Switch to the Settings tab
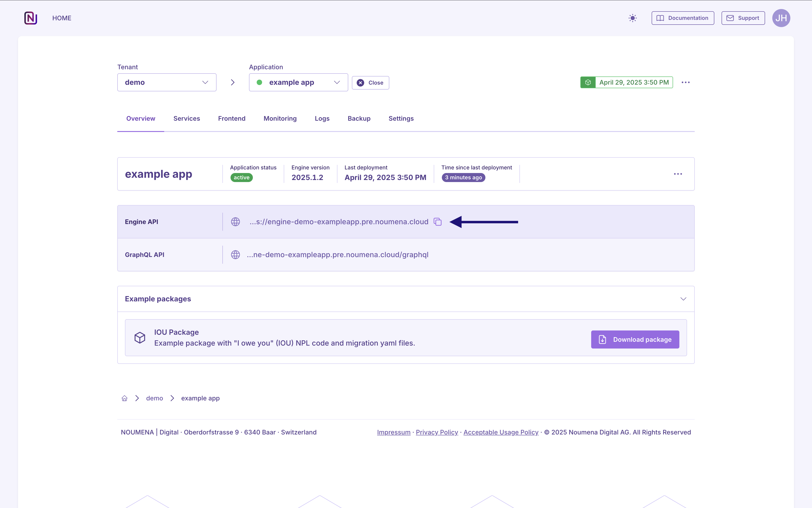Screen dimensions: 812x508 pyautogui.click(x=401, y=119)
